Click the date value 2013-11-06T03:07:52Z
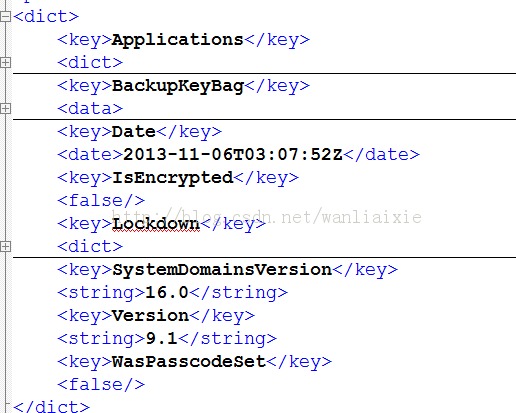516x413 pixels. pos(233,154)
